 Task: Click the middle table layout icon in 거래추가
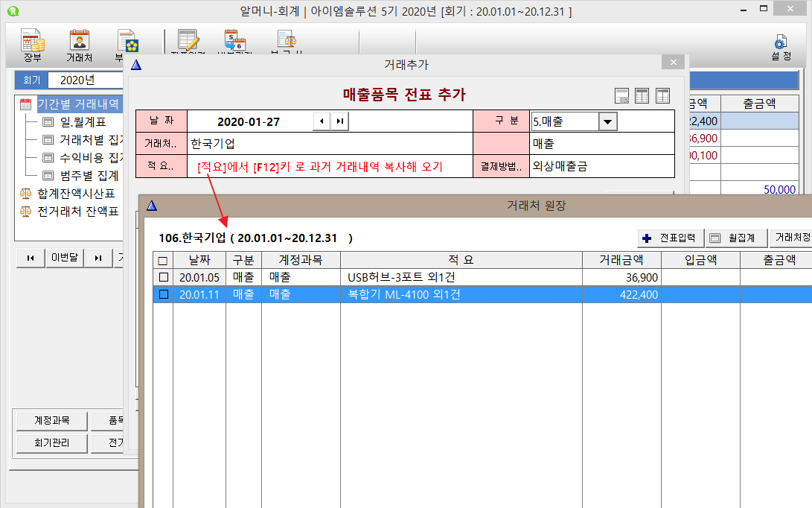click(x=642, y=96)
